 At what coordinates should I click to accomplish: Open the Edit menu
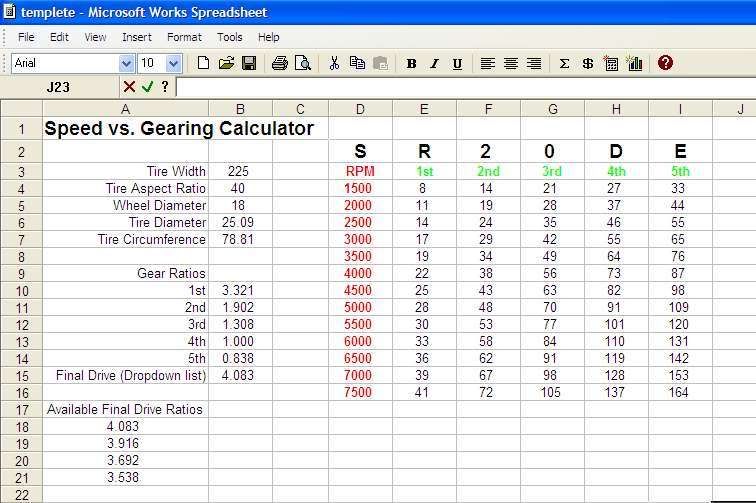[x=59, y=37]
